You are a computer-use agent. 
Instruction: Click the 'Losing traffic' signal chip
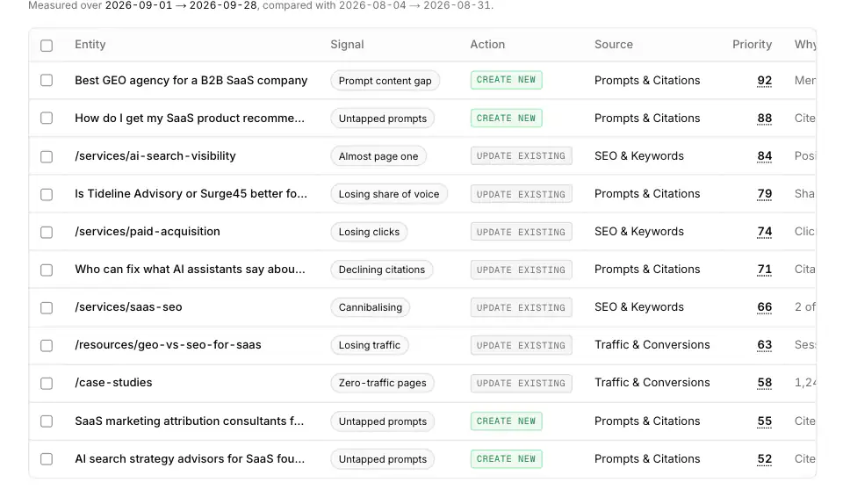tap(370, 345)
